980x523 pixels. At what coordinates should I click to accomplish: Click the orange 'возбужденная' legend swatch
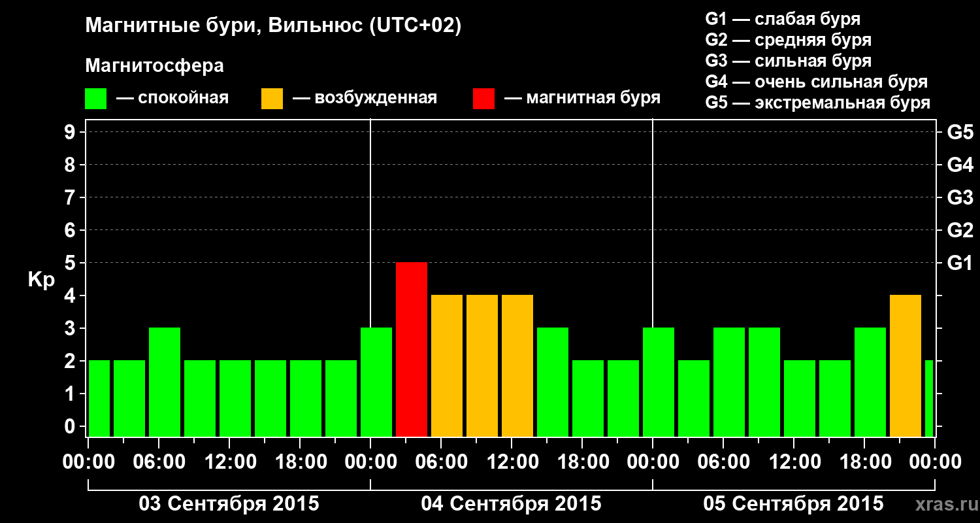pyautogui.click(x=272, y=99)
